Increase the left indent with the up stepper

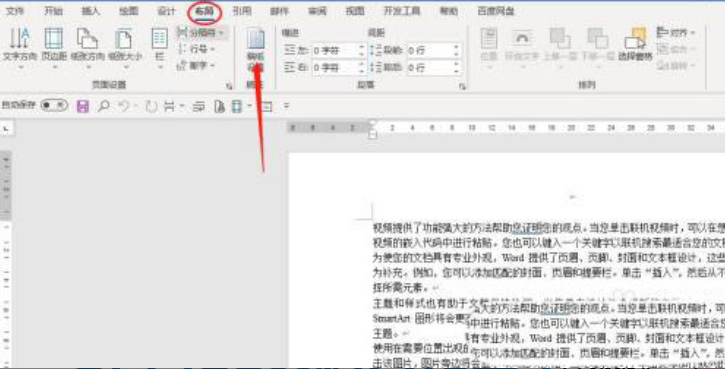[x=362, y=47]
